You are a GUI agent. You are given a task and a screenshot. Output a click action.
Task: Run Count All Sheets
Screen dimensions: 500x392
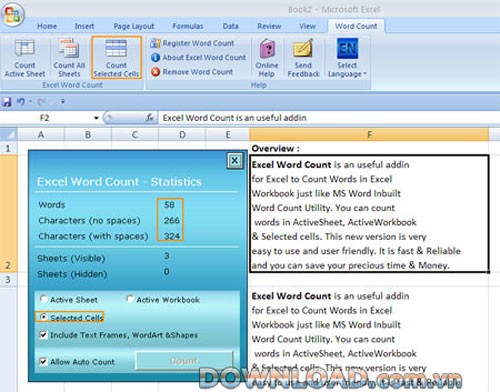click(x=69, y=58)
